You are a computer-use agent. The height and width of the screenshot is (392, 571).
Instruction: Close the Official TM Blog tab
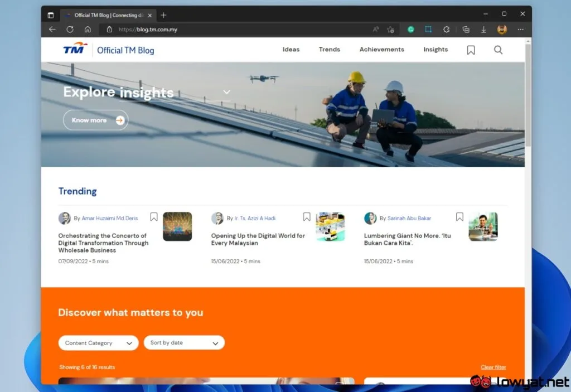(149, 15)
